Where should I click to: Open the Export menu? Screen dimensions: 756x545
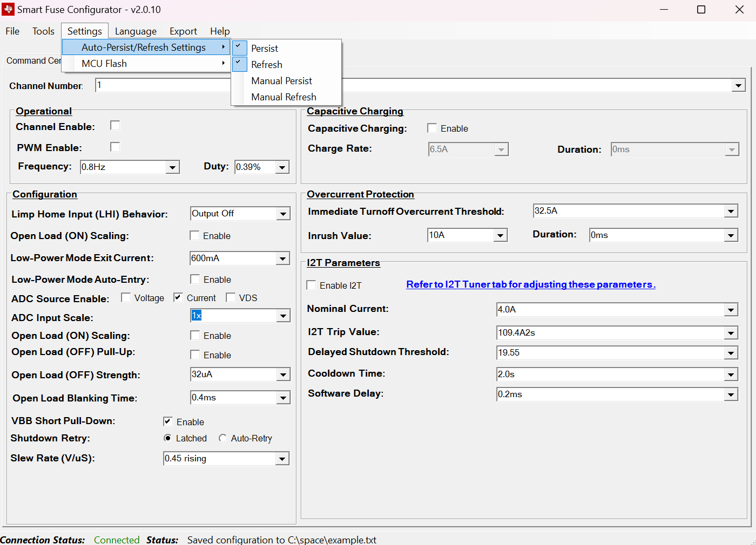click(x=183, y=31)
